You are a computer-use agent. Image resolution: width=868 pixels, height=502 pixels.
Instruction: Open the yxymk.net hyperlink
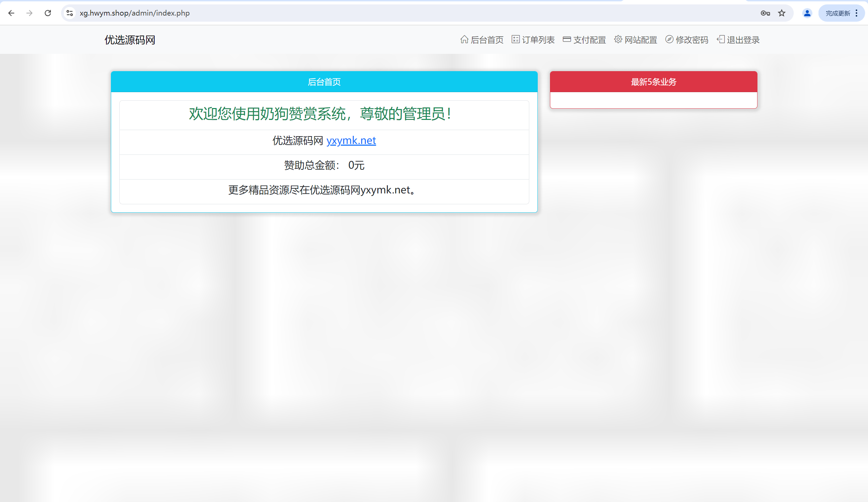351,140
